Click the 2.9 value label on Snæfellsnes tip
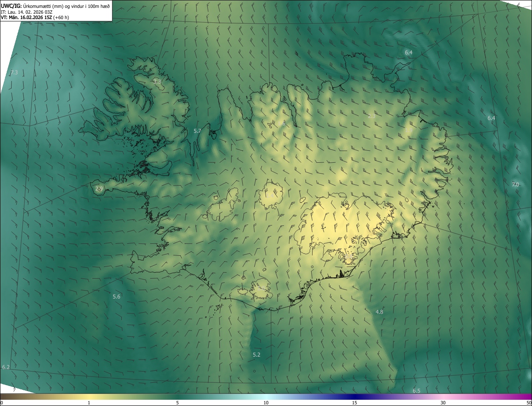The image size is (532, 406). pyautogui.click(x=99, y=189)
